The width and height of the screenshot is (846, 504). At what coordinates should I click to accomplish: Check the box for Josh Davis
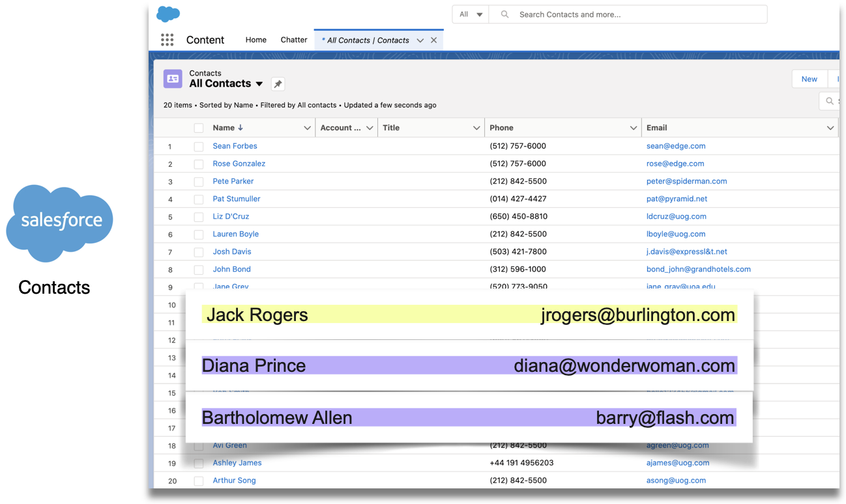pyautogui.click(x=199, y=252)
